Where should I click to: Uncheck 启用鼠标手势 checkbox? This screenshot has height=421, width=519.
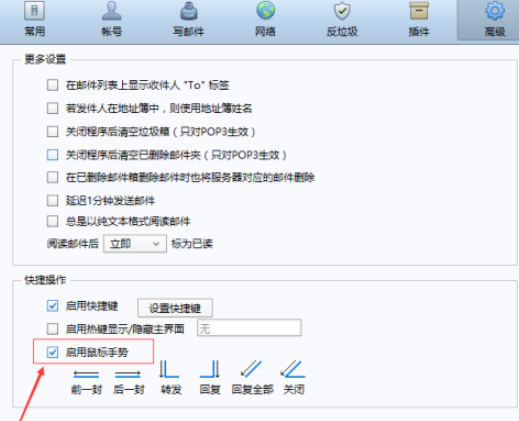click(x=52, y=352)
